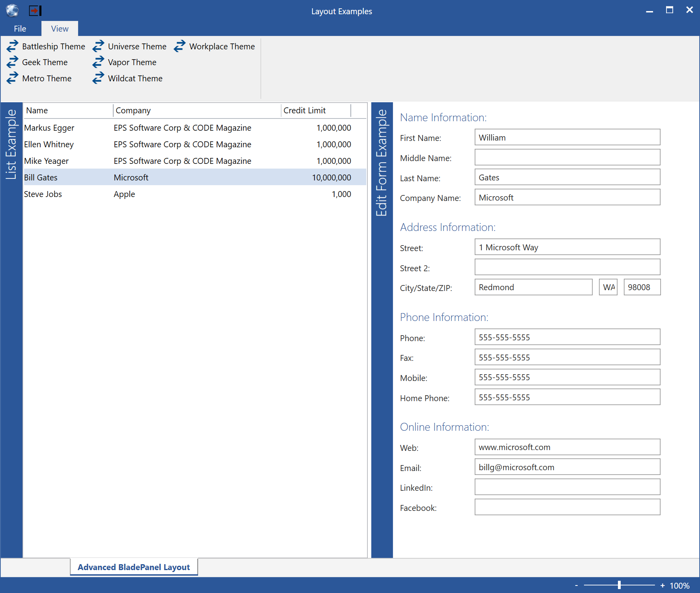Sort list by Company column header
Image resolution: width=700 pixels, height=593 pixels.
[197, 111]
